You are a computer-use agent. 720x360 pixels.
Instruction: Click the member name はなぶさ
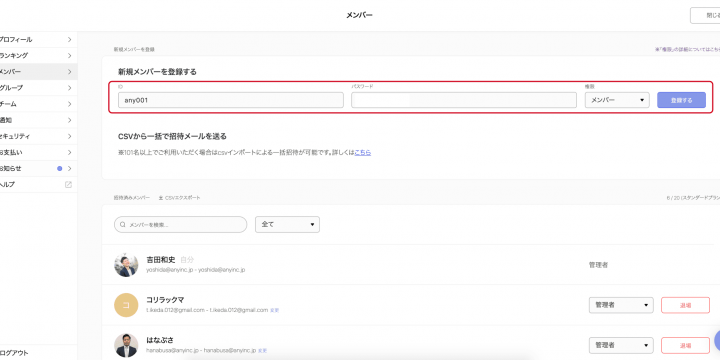(160, 340)
